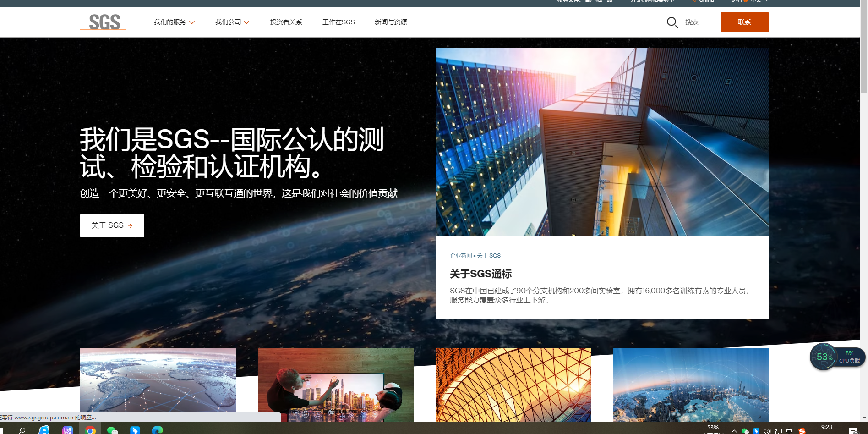Expand hidden icons in the system tray
Viewport: 868px width, 434px height.
tap(735, 431)
